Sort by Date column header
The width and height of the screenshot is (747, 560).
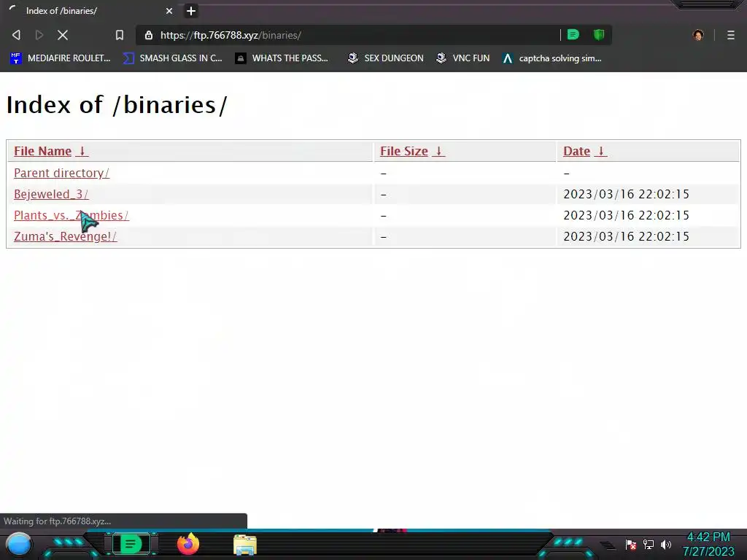click(x=576, y=151)
